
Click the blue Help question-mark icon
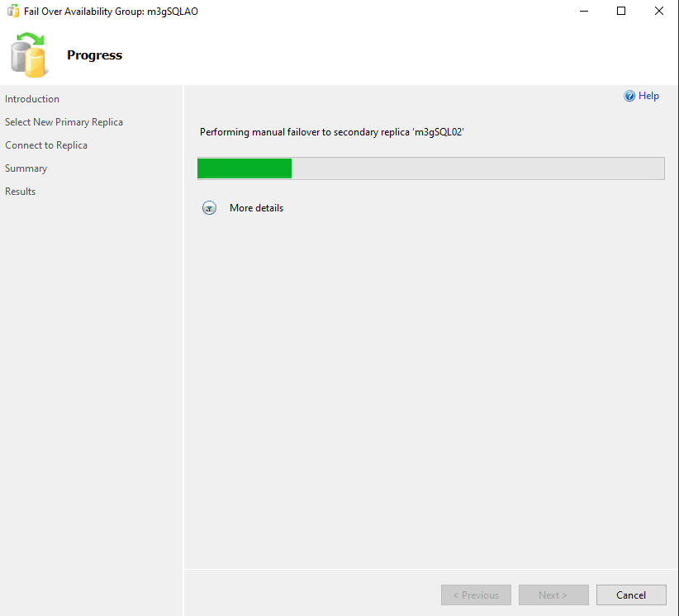click(x=629, y=96)
